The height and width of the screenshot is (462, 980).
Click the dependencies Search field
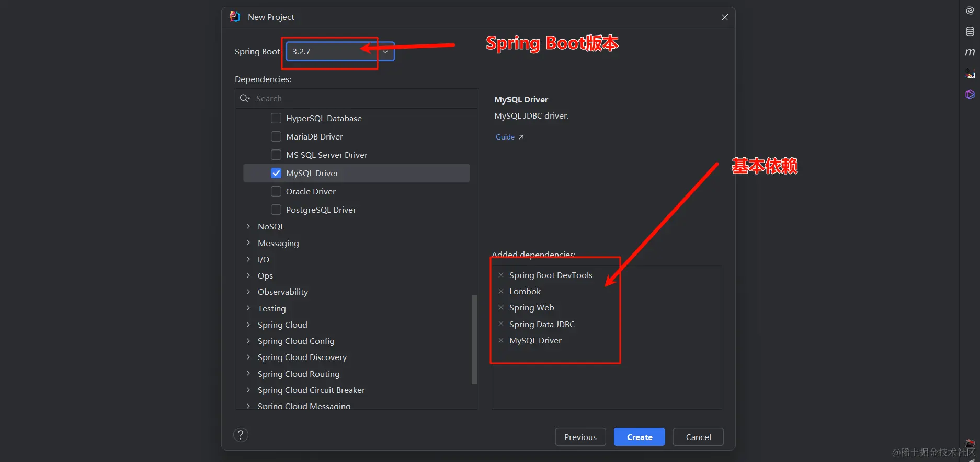(x=357, y=98)
